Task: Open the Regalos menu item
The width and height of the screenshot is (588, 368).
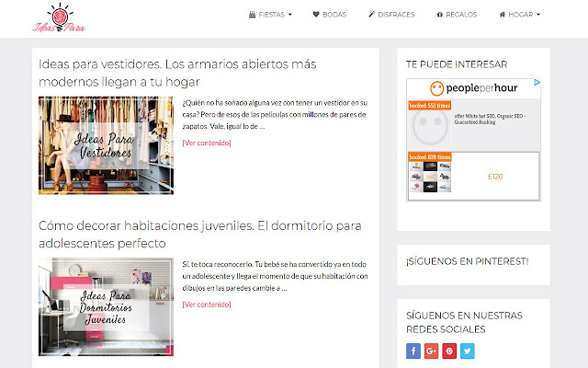Action: pos(457,15)
